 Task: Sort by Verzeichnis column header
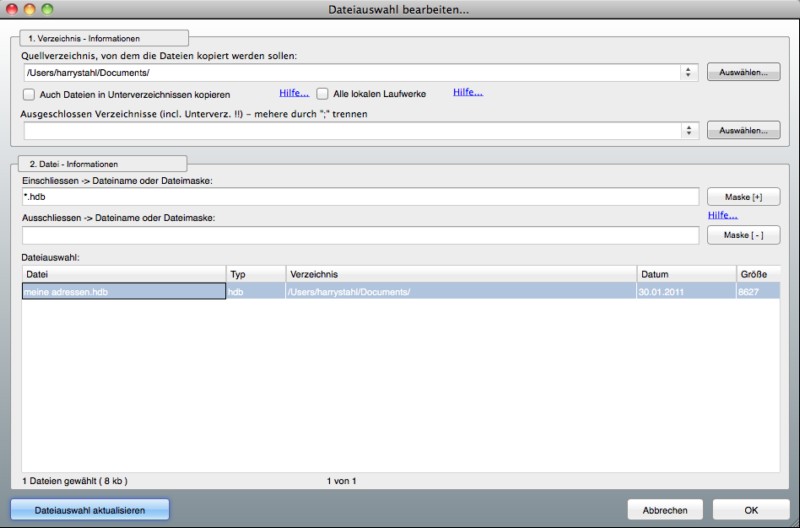tap(460, 274)
